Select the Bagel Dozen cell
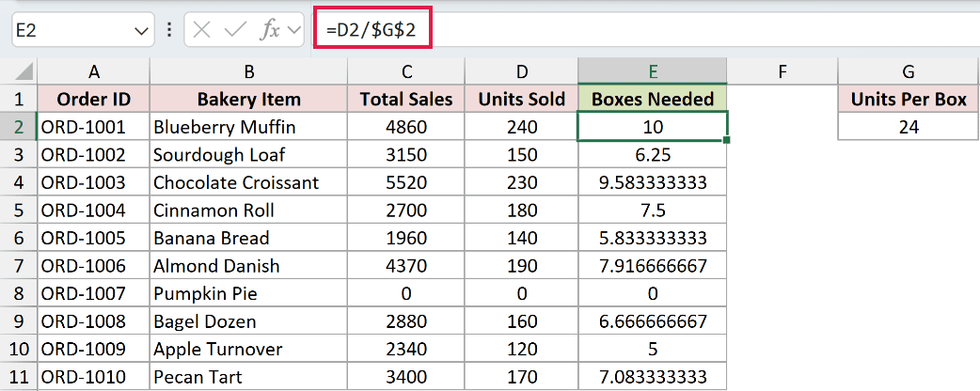This screenshot has height=391, width=980. [x=248, y=321]
